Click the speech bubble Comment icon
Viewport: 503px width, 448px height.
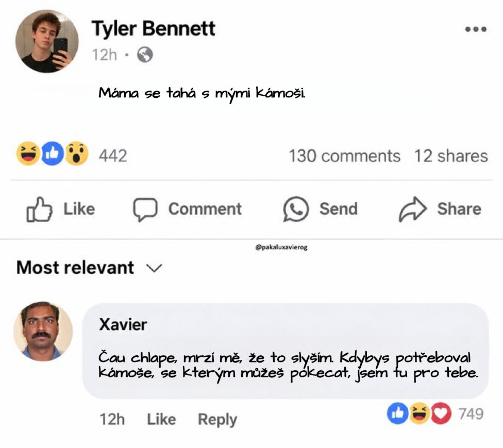[145, 209]
